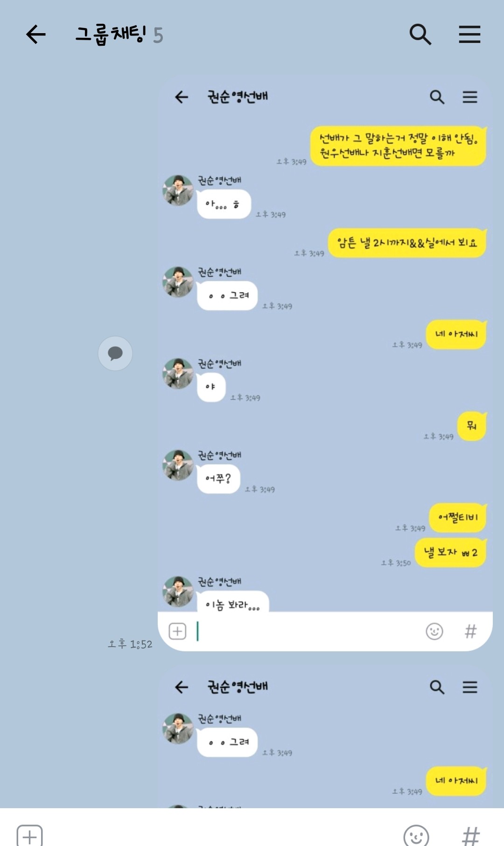
Task: Tap the 그룹채팅 title text
Action: click(x=111, y=35)
